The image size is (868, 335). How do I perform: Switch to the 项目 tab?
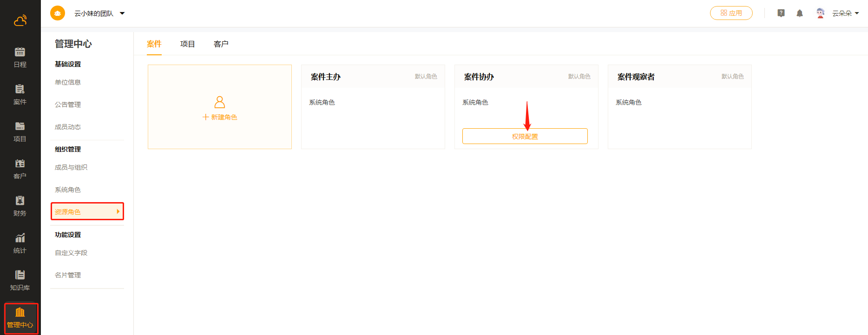tap(187, 44)
